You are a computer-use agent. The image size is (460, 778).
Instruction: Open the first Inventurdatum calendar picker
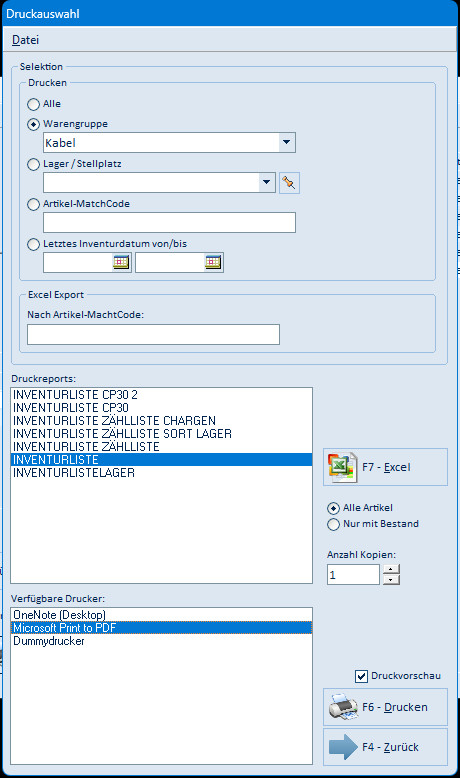121,262
